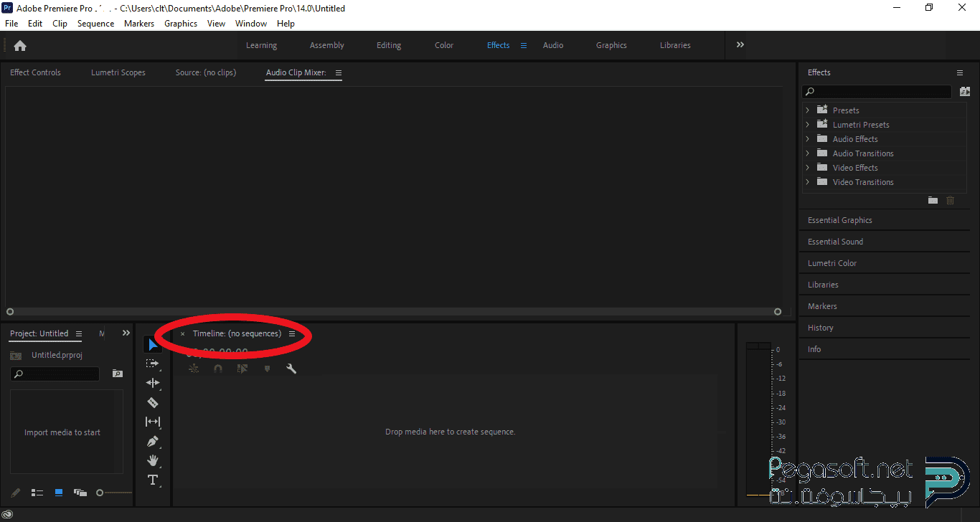Expand the Lumetri Presets folder
This screenshot has height=522, width=980.
pyautogui.click(x=807, y=125)
